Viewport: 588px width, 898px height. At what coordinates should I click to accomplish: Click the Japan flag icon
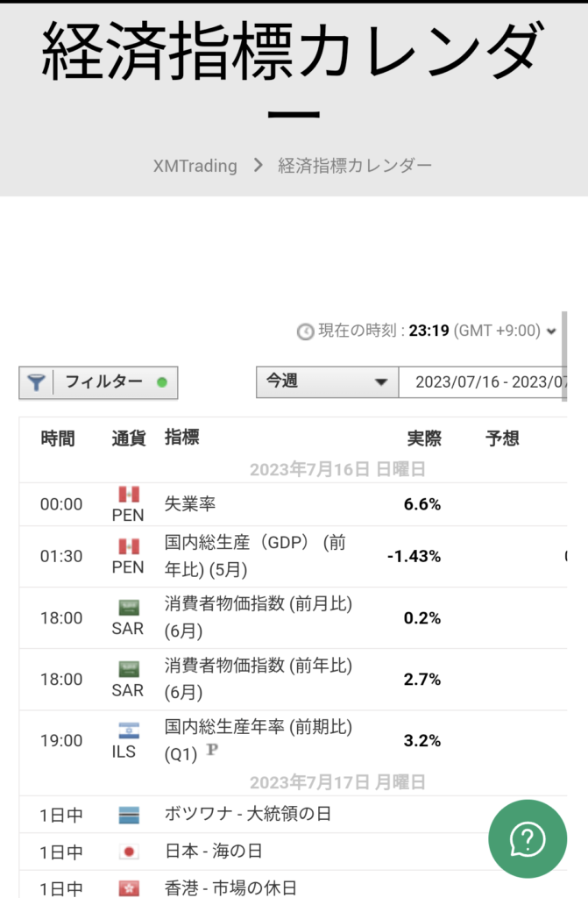click(129, 852)
